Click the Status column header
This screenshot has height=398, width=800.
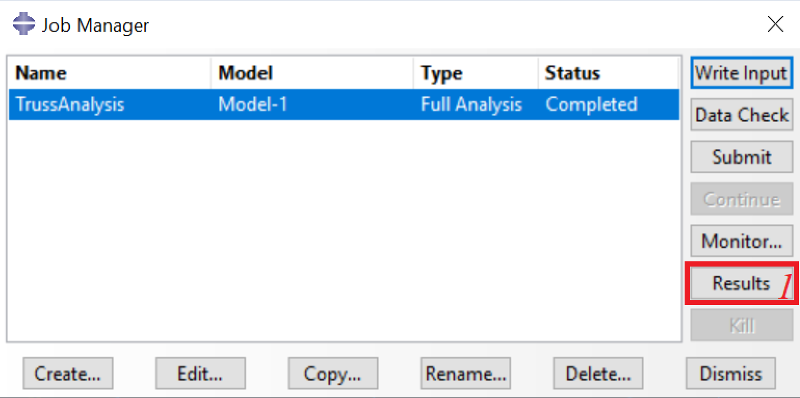tap(608, 73)
